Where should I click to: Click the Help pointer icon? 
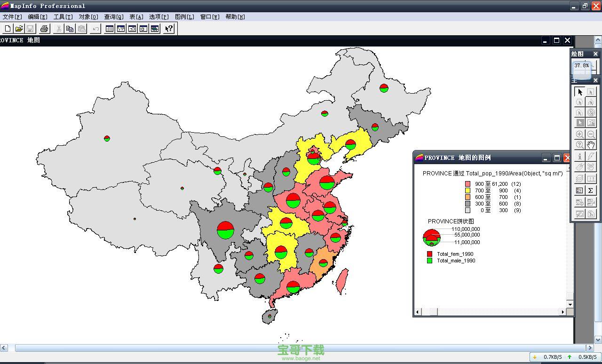coord(168,28)
